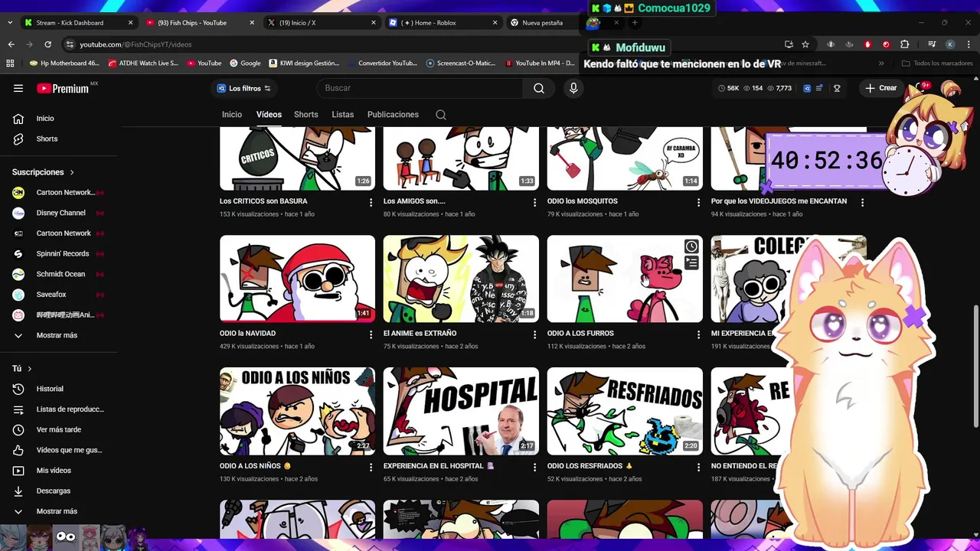980x551 pixels.
Task: Click watch later clock on ODIO A LOS FURROS thumbnail
Action: click(x=691, y=246)
